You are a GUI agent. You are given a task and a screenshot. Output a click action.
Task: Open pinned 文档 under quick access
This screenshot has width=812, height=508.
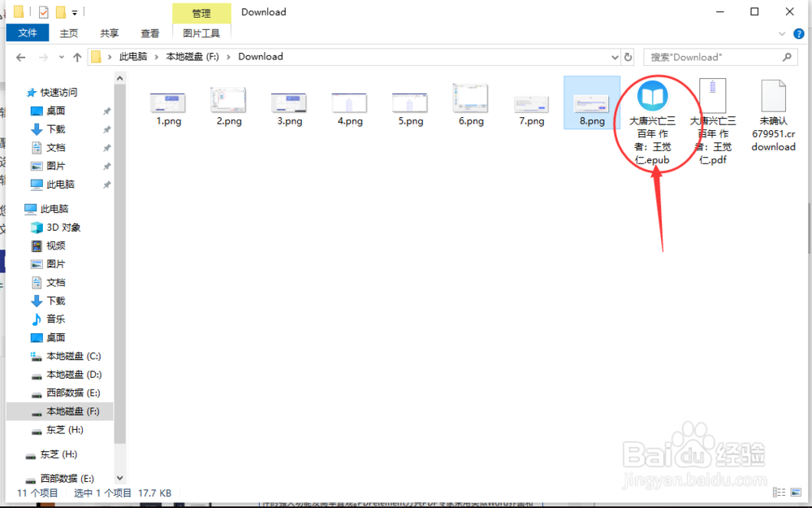(55, 148)
